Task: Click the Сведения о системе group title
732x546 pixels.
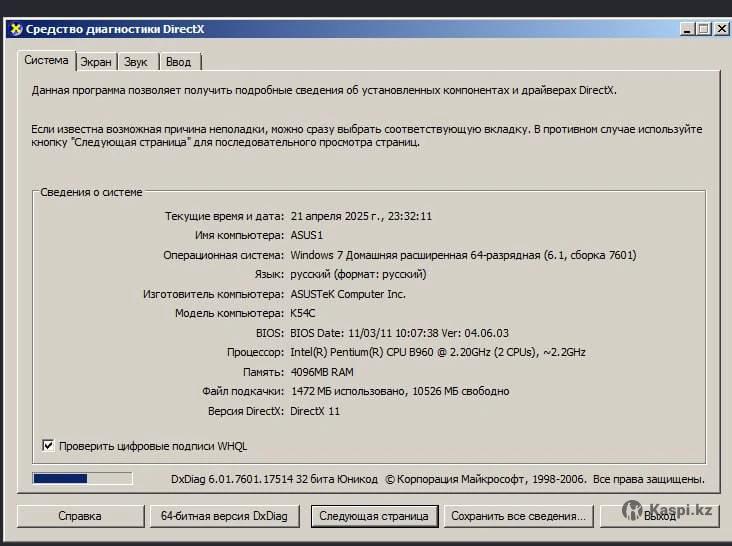Action: [x=91, y=192]
